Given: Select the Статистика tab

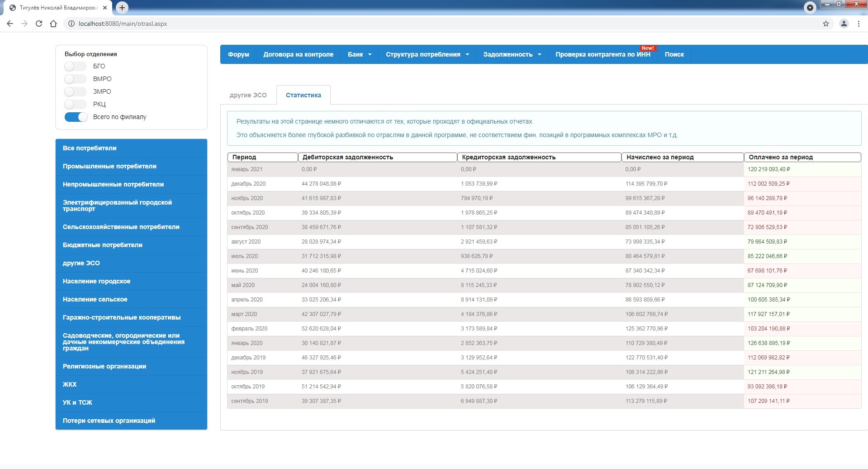Looking at the screenshot, I should (304, 95).
